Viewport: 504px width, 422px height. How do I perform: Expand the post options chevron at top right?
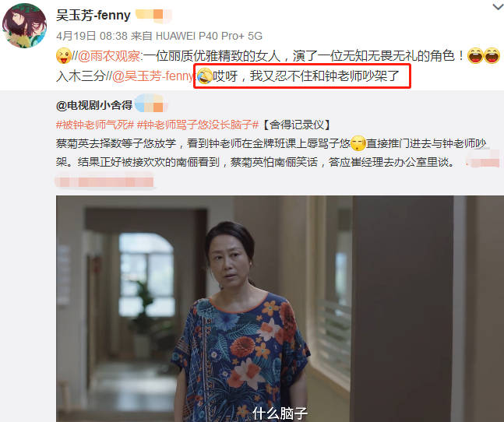(499, 6)
